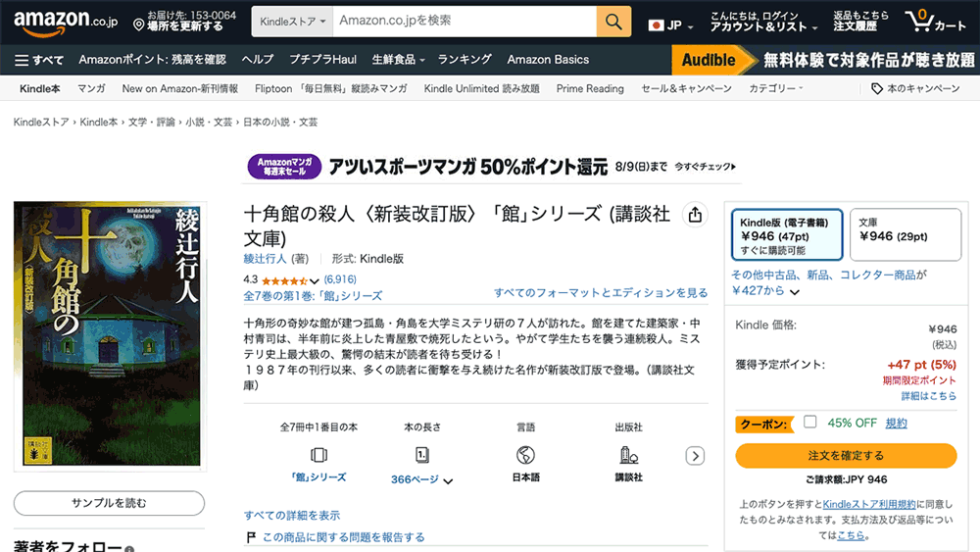Click the orange search magnifier button
980x552 pixels.
coord(613,22)
